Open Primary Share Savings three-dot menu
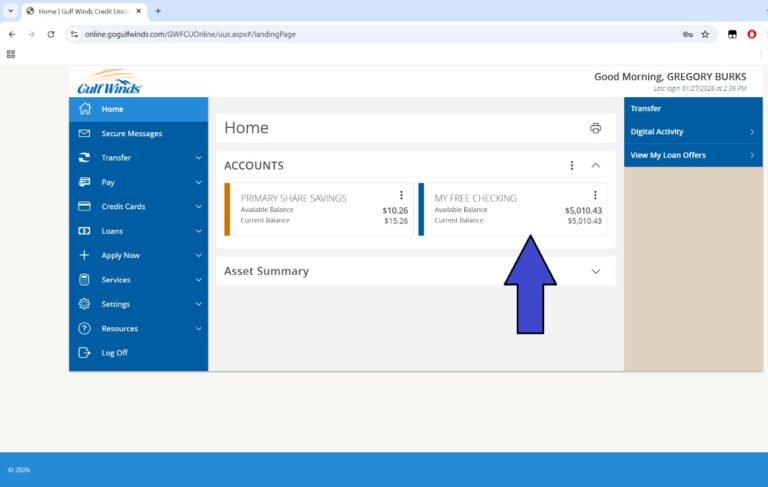Viewport: 768px width, 487px height. click(401, 196)
